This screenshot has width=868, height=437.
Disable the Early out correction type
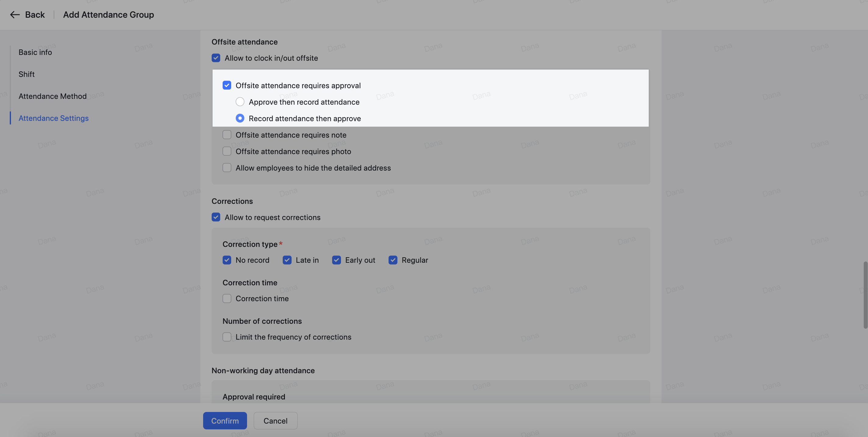click(336, 260)
